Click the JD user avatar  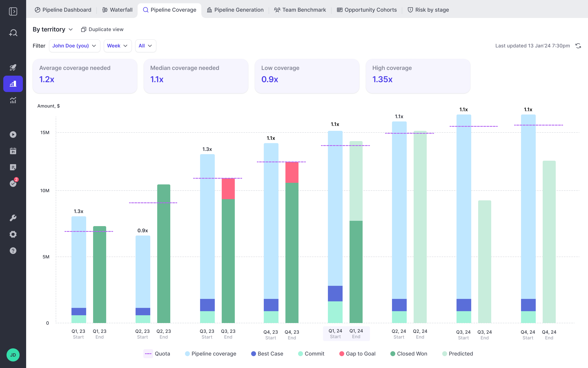pos(13,355)
